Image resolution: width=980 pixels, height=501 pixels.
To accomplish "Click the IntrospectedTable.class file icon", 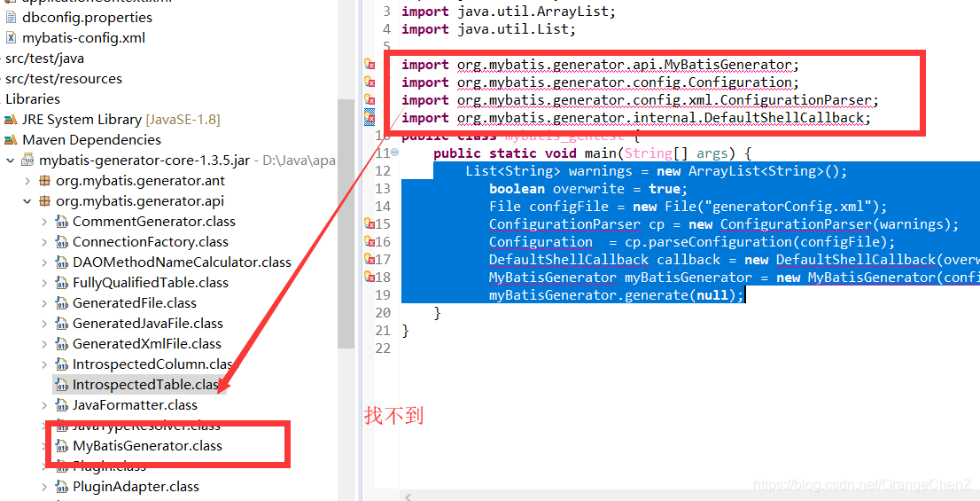I will click(61, 385).
